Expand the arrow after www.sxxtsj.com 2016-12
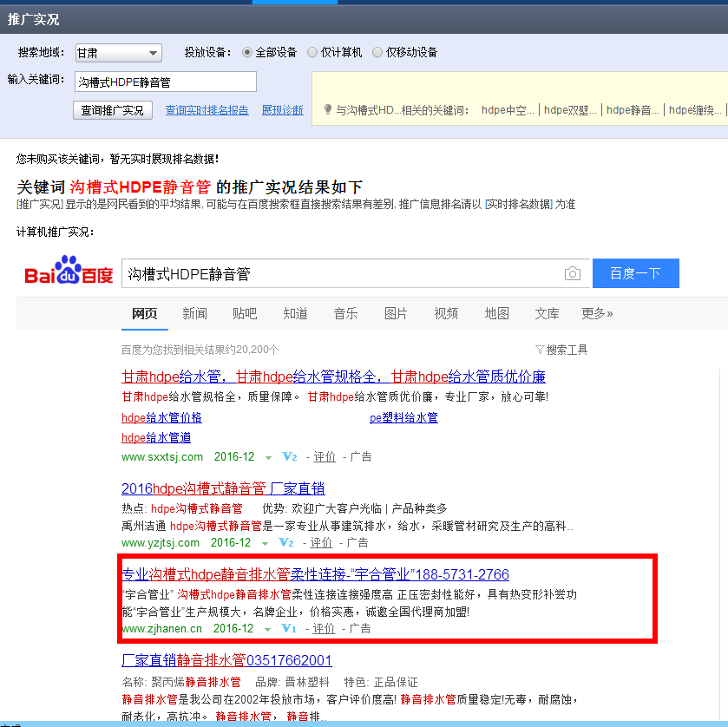Image resolution: width=728 pixels, height=727 pixels. pos(268,458)
